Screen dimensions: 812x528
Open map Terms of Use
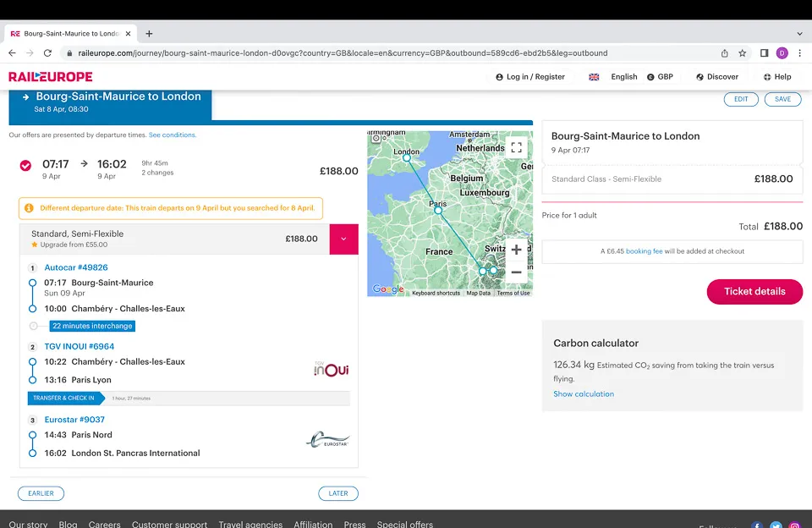tap(513, 294)
